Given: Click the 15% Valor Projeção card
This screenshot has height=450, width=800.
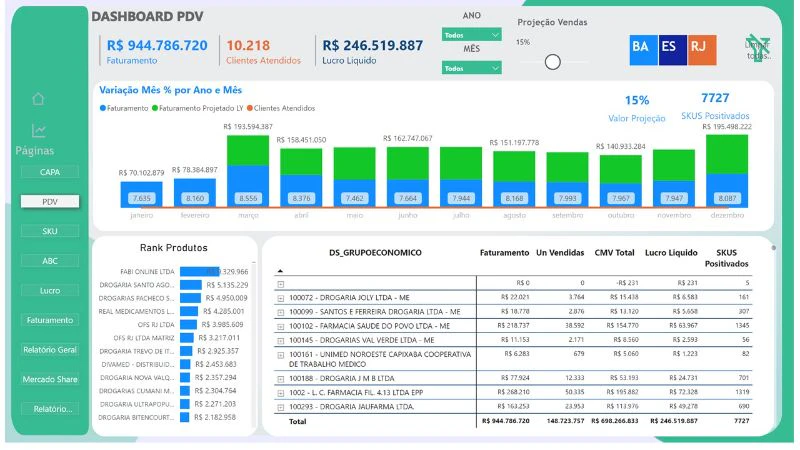Looking at the screenshot, I should point(637,108).
